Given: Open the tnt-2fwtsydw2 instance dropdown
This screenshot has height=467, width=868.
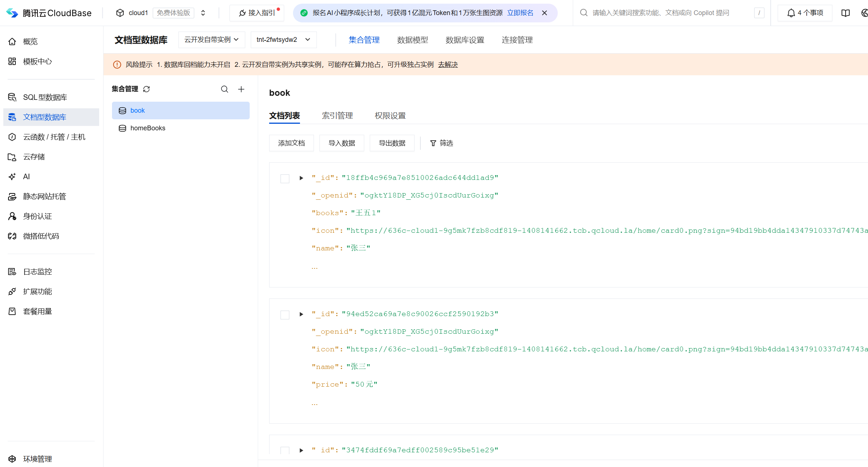Looking at the screenshot, I should click(283, 40).
